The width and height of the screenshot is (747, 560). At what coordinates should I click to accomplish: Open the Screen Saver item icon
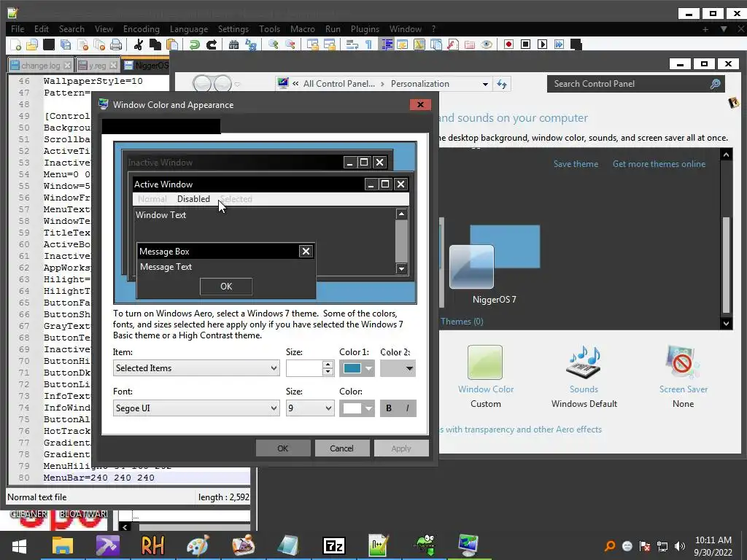(683, 363)
